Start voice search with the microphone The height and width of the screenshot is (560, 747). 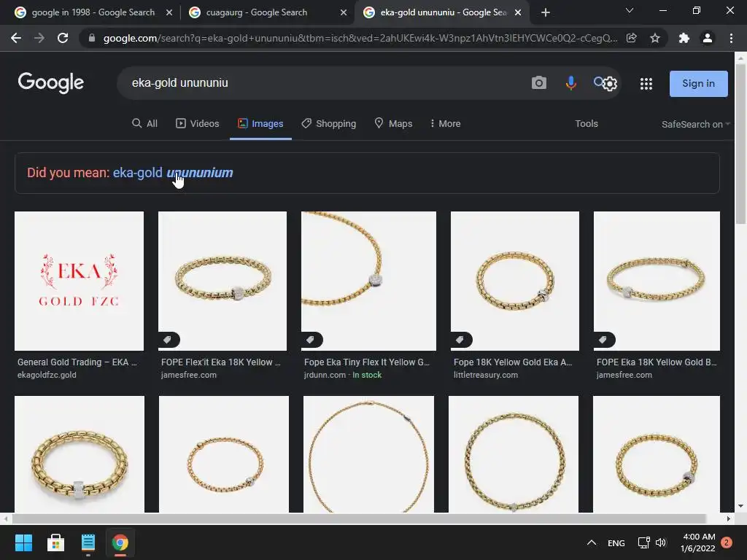[x=570, y=83]
